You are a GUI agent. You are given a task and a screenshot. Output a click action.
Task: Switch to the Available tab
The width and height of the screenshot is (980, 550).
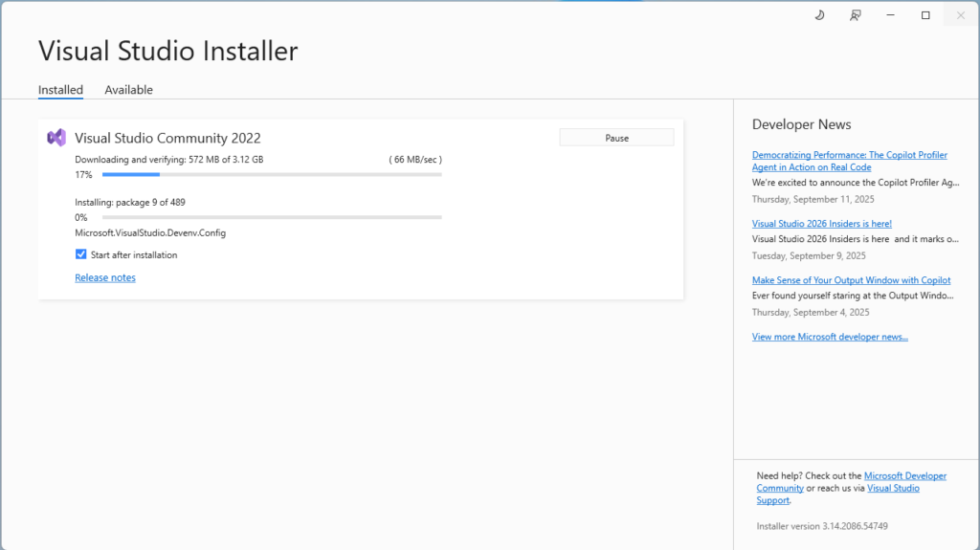129,90
